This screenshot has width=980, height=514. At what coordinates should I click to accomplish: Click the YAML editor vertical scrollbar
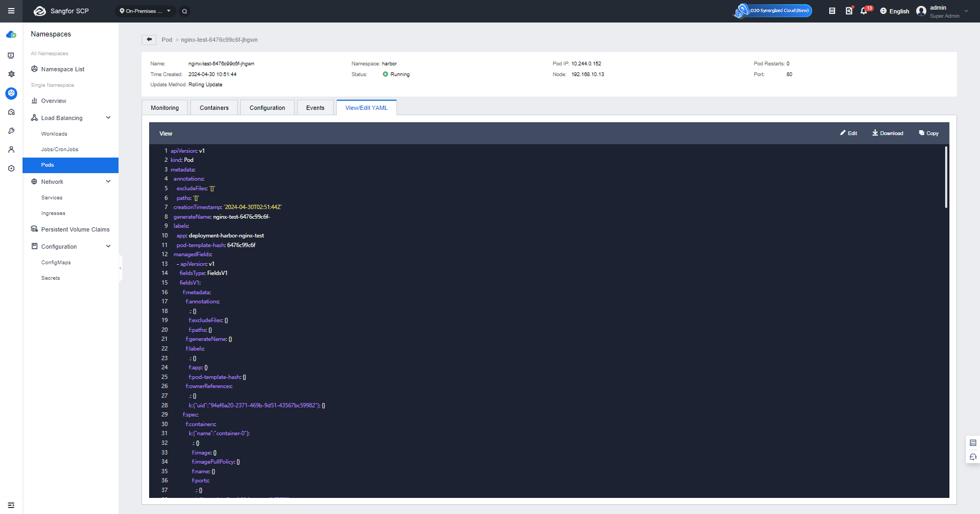coord(946,177)
